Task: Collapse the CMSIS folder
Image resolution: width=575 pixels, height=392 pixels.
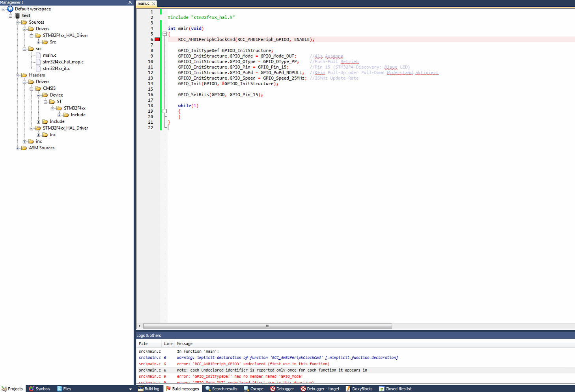Action: (x=32, y=89)
